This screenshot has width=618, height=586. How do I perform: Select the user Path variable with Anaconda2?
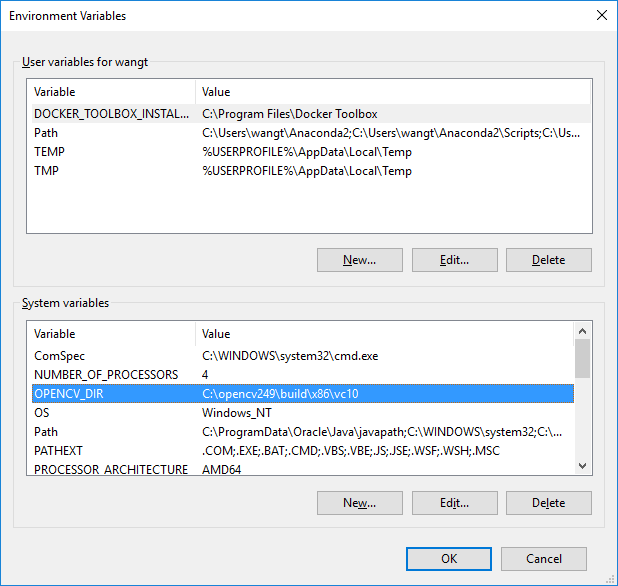(311, 133)
